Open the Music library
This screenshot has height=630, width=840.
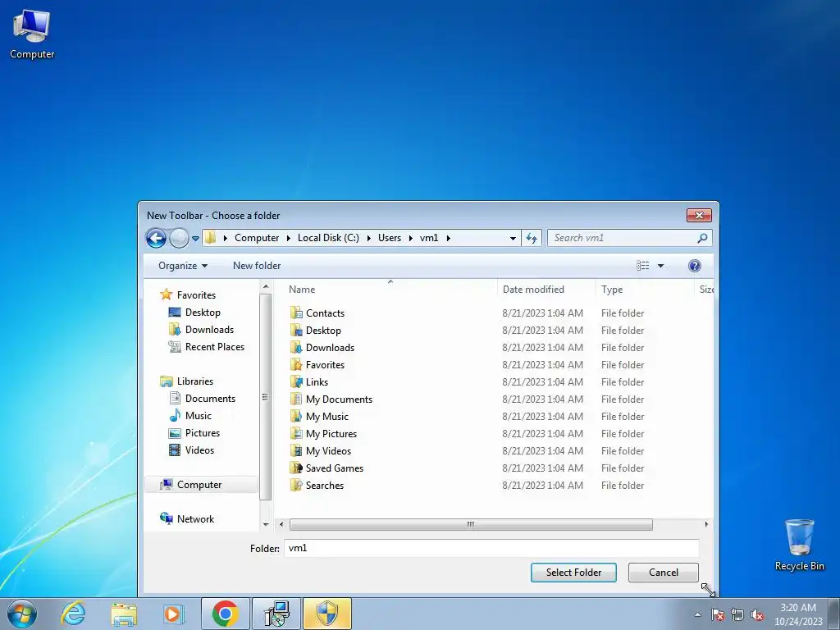pos(199,416)
